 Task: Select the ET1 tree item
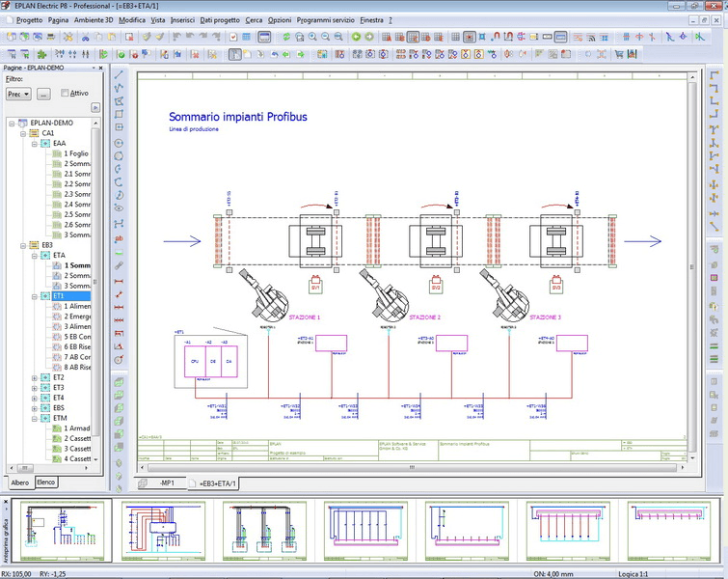(59, 296)
